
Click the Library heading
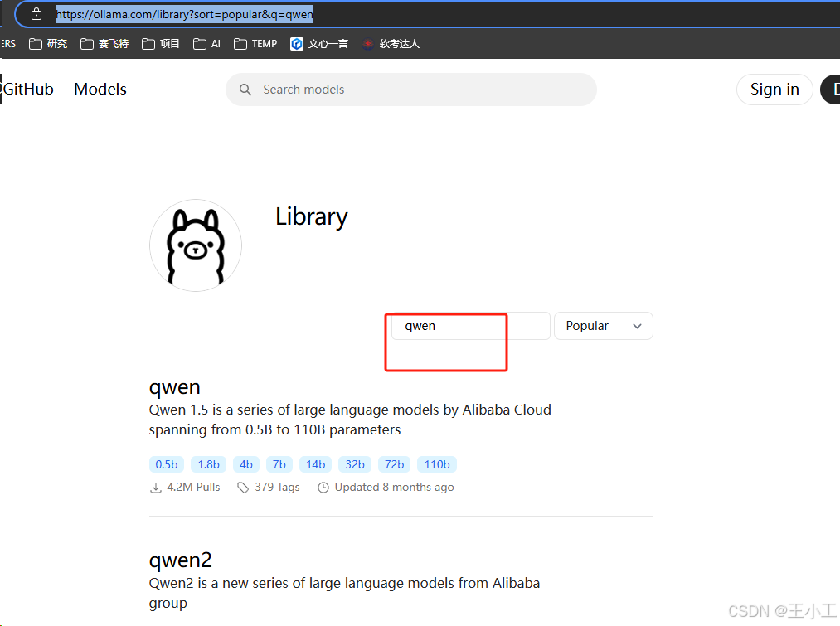(x=311, y=217)
